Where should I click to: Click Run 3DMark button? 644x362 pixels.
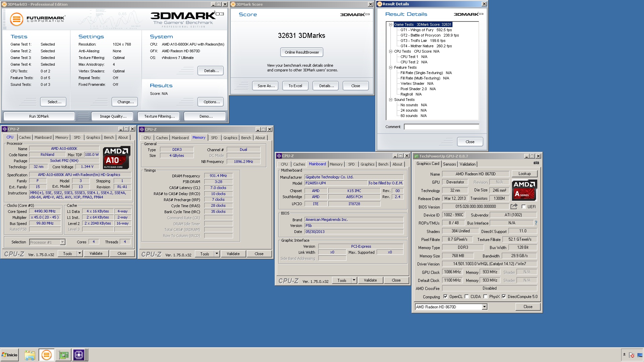(x=39, y=116)
